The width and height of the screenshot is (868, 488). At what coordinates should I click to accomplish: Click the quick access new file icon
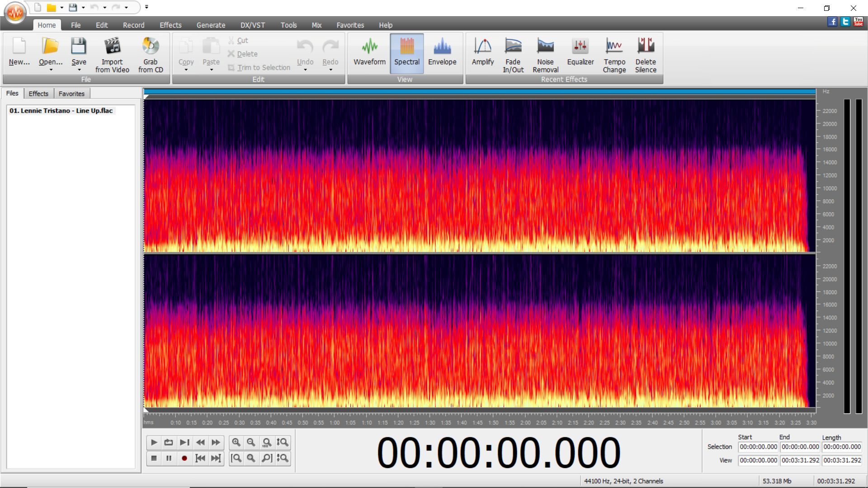point(38,7)
